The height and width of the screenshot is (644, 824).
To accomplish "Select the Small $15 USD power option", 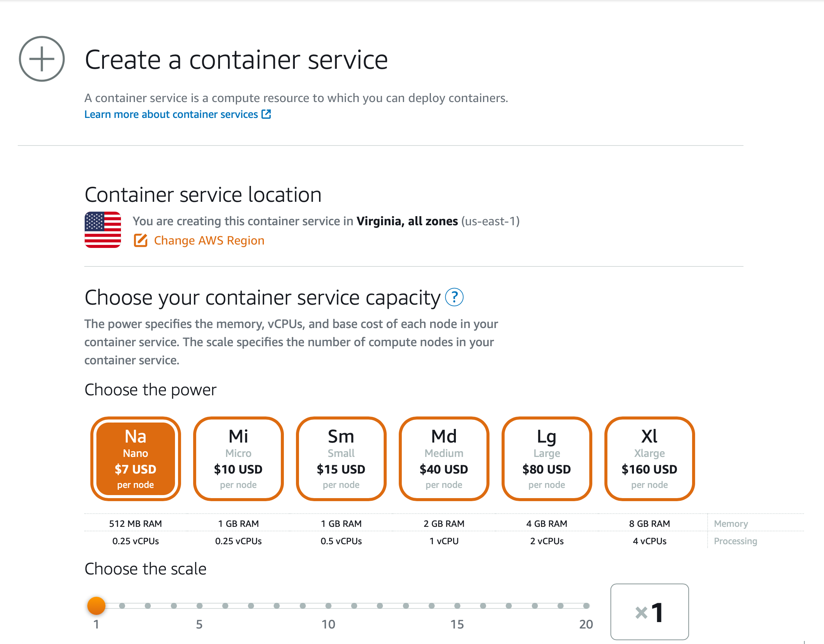I will [x=341, y=458].
